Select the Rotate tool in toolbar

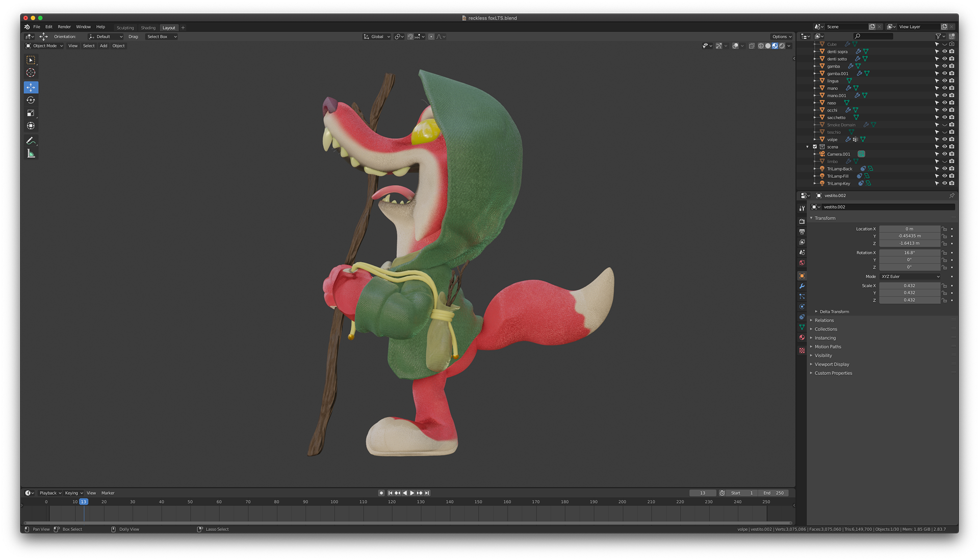point(31,100)
